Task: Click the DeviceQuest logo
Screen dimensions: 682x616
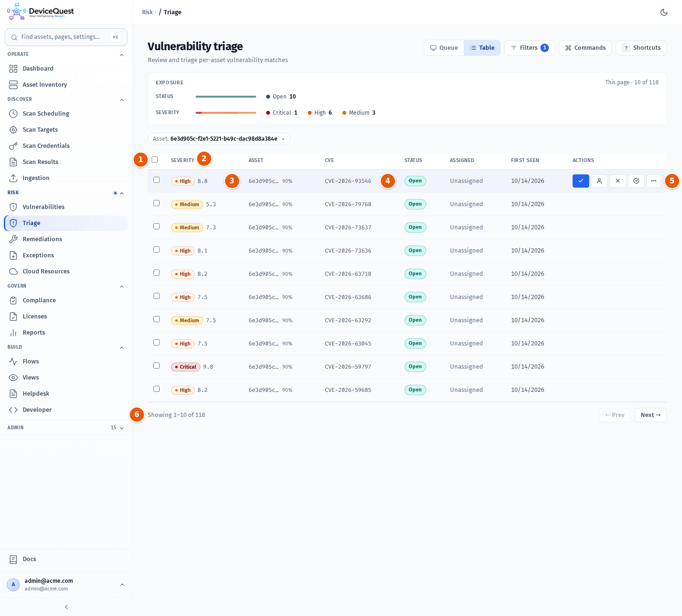Action: click(41, 12)
